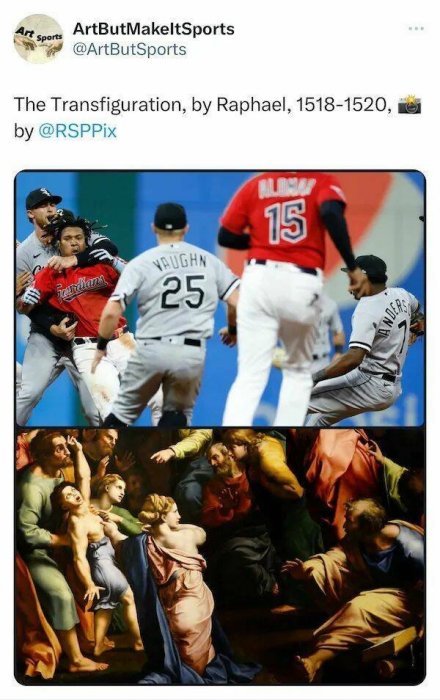Click the camera emoji in the tweet

coord(409,104)
